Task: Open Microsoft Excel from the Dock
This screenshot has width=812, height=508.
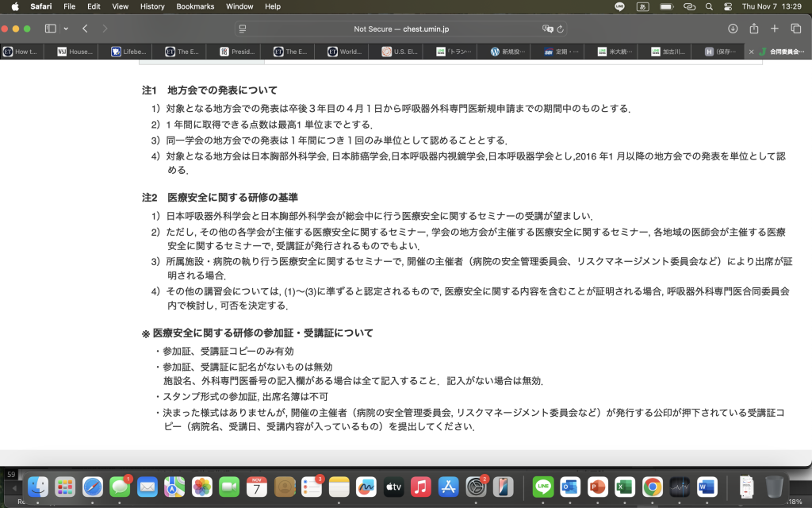Action: (x=625, y=487)
